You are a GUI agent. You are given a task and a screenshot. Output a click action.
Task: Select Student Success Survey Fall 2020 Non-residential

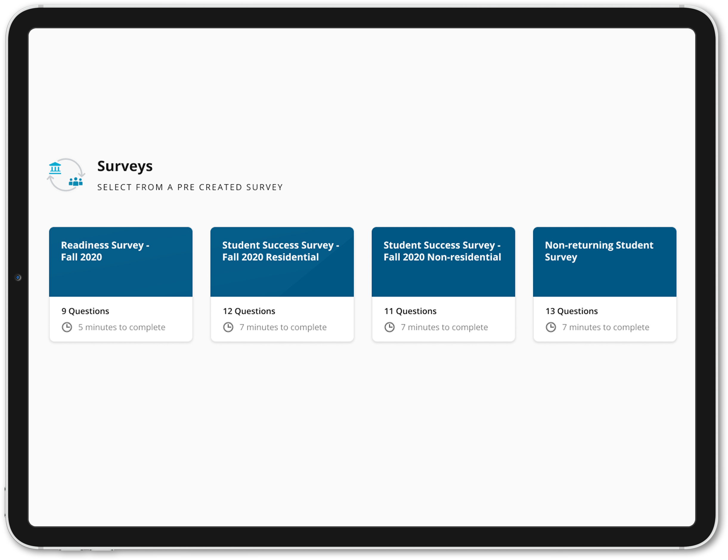click(443, 284)
